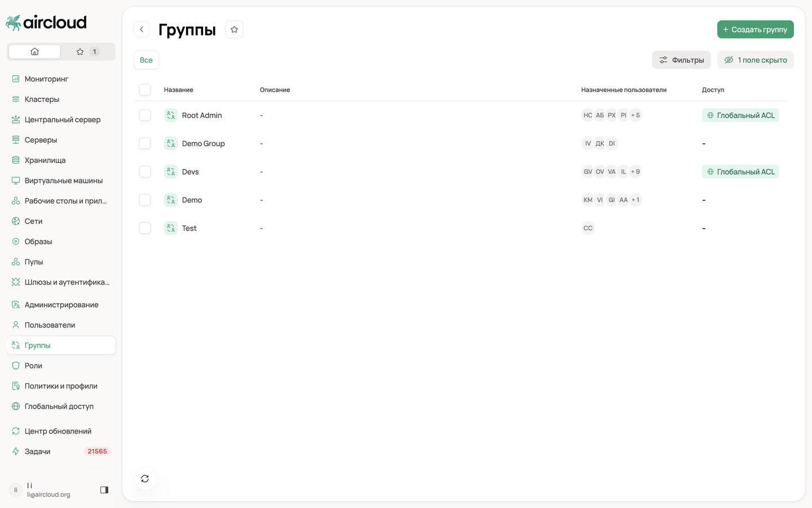This screenshot has height=508, width=812.
Task: Go to Виртуальные машины
Action: point(61,181)
